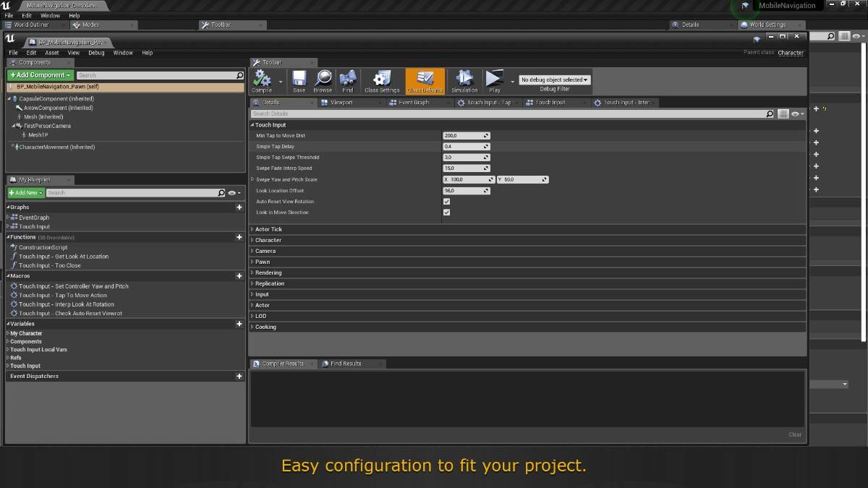Click the Min Tap to Move Dist value field
Screen dimensions: 868x488
coord(467,135)
